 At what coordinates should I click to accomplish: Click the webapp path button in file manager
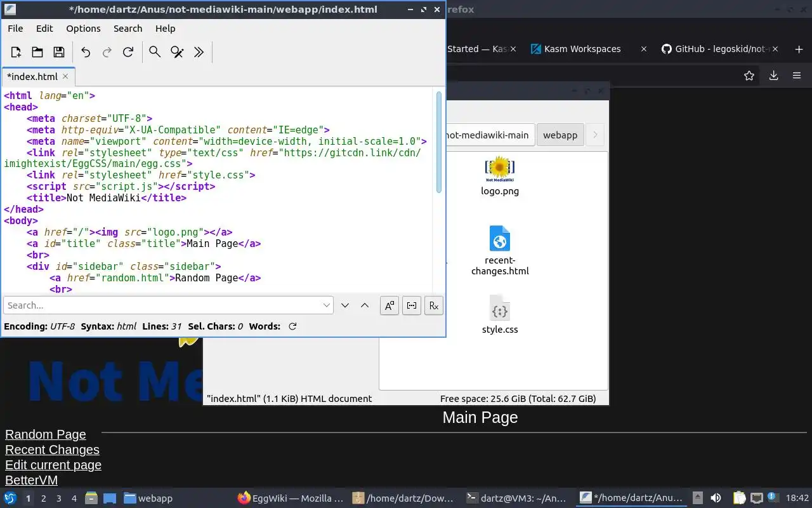click(x=560, y=135)
